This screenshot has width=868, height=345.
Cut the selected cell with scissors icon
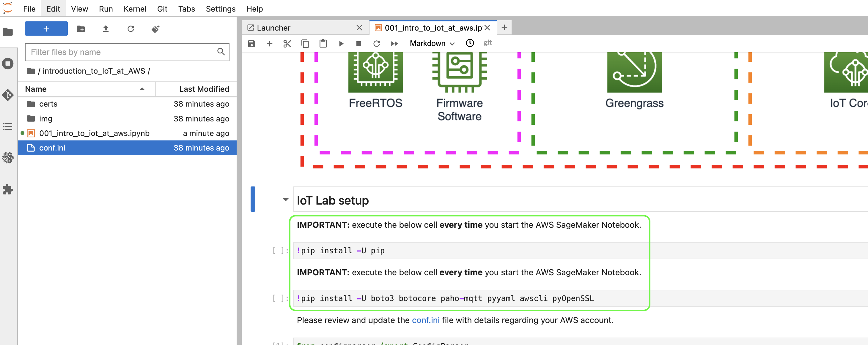287,43
